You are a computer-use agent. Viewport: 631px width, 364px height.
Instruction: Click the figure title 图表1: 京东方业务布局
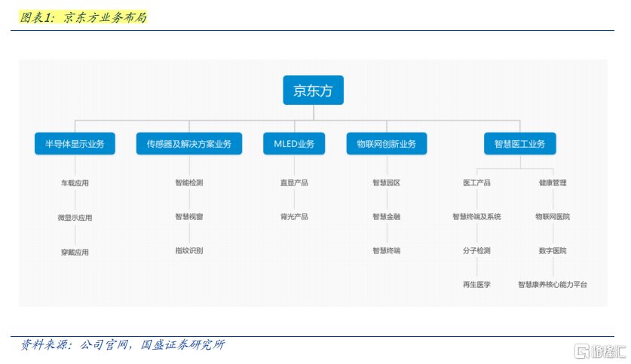coord(83,17)
